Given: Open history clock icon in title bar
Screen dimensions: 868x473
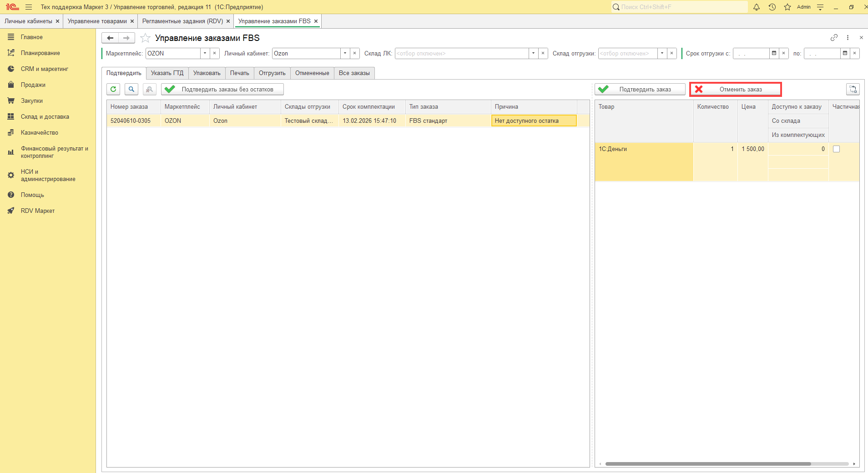Looking at the screenshot, I should coord(772,7).
